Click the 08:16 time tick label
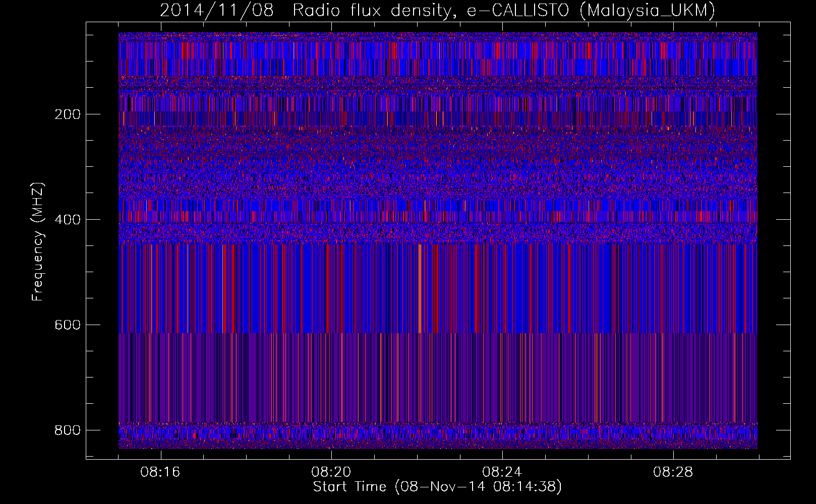The image size is (816, 504). 160,472
